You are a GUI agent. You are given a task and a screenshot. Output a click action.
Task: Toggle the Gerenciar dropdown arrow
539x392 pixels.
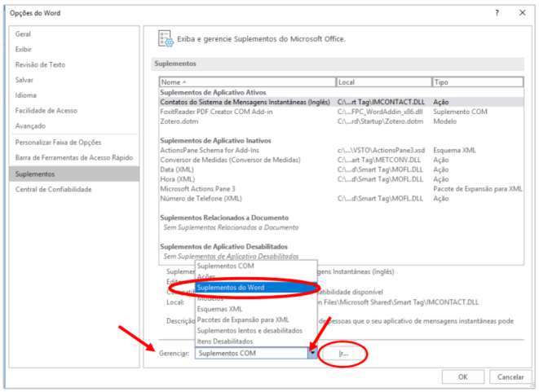[312, 353]
